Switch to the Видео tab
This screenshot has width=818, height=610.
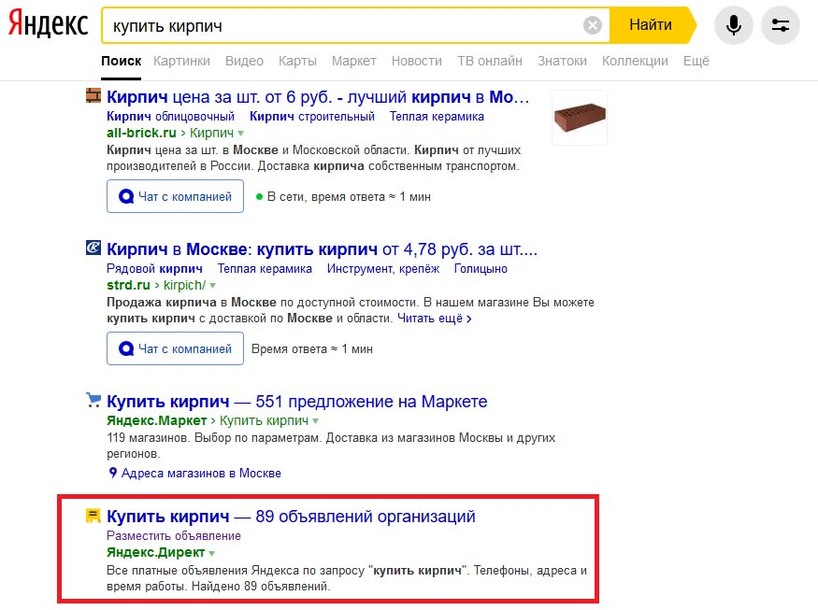pyautogui.click(x=244, y=61)
